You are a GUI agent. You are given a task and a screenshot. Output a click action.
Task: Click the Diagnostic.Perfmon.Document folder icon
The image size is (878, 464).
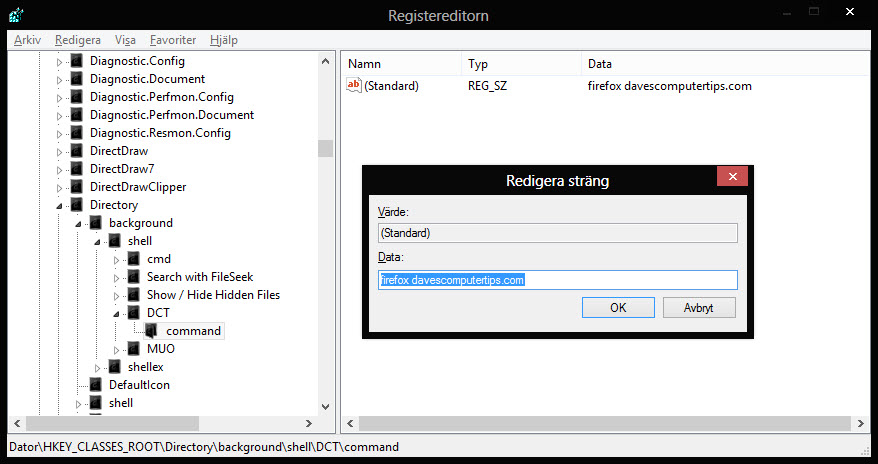point(77,115)
